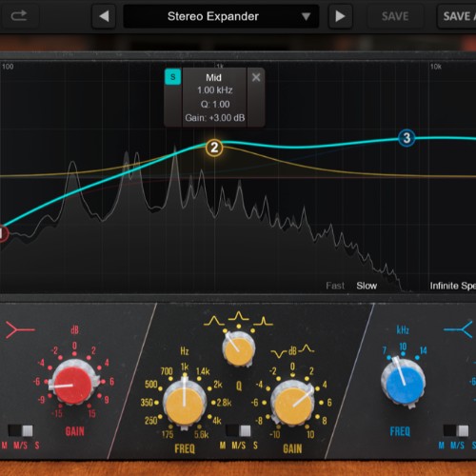Set spectrum speed to Fast
The width and height of the screenshot is (476, 476).
[335, 286]
